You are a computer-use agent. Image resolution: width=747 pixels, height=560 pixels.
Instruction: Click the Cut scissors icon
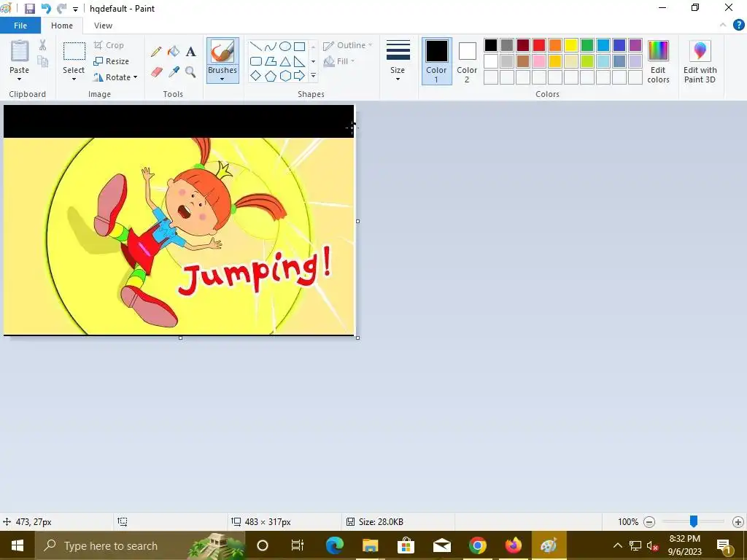click(43, 45)
